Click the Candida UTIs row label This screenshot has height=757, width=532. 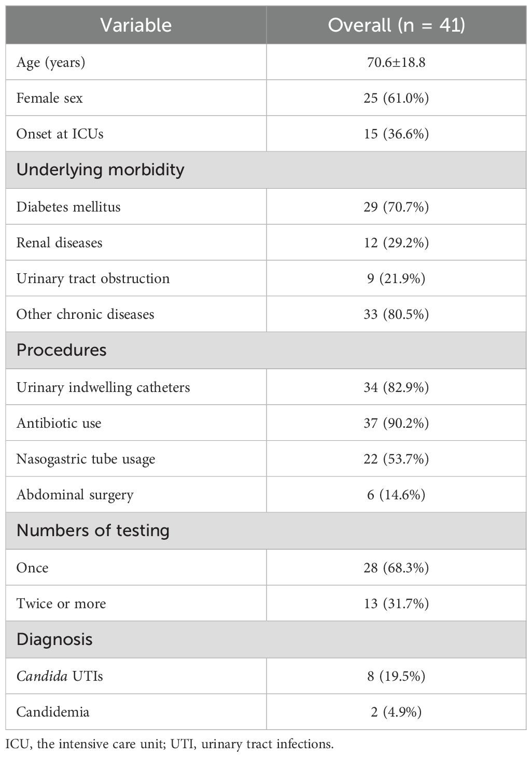(60, 676)
